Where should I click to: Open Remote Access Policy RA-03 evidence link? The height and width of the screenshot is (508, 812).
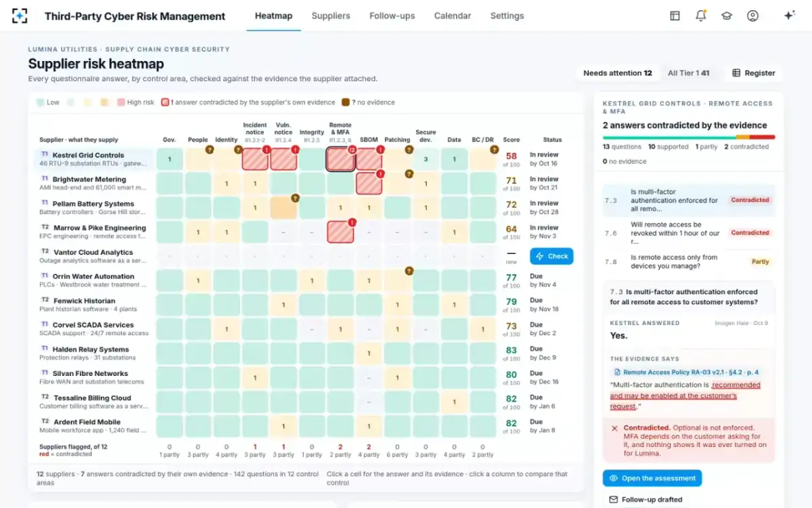click(686, 372)
